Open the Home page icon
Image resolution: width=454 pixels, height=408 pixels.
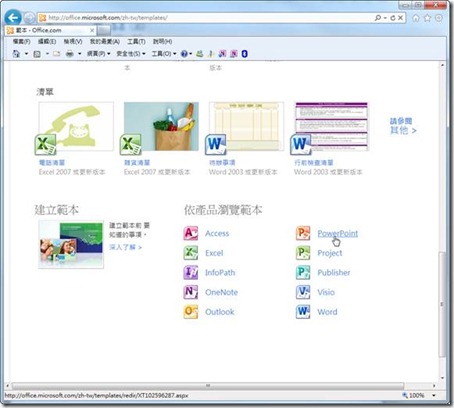(416, 18)
